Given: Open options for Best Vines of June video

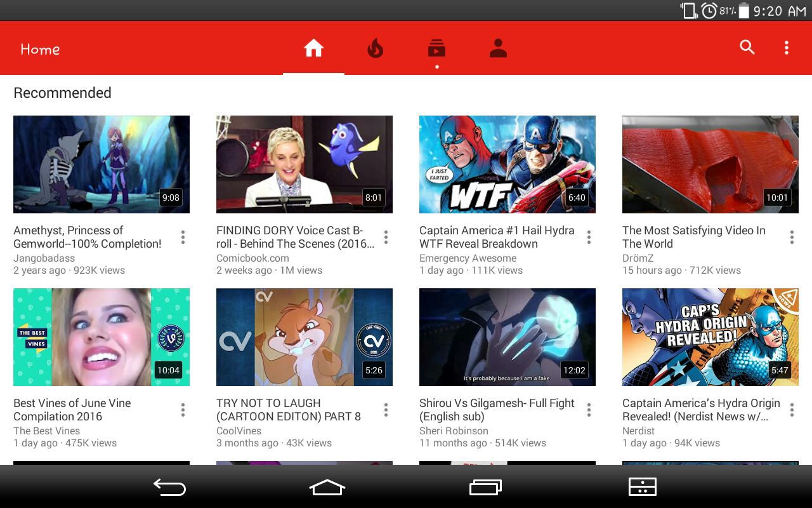Looking at the screenshot, I should coord(183,410).
